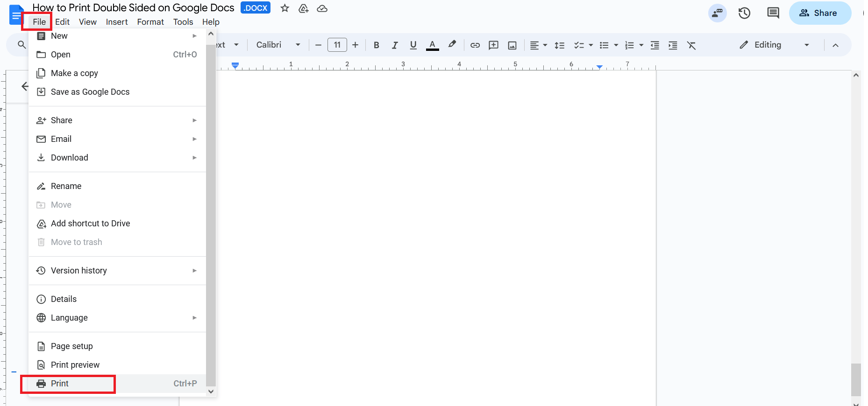Expand the New submenu
Viewport: 868px width, 406px height.
click(x=117, y=36)
